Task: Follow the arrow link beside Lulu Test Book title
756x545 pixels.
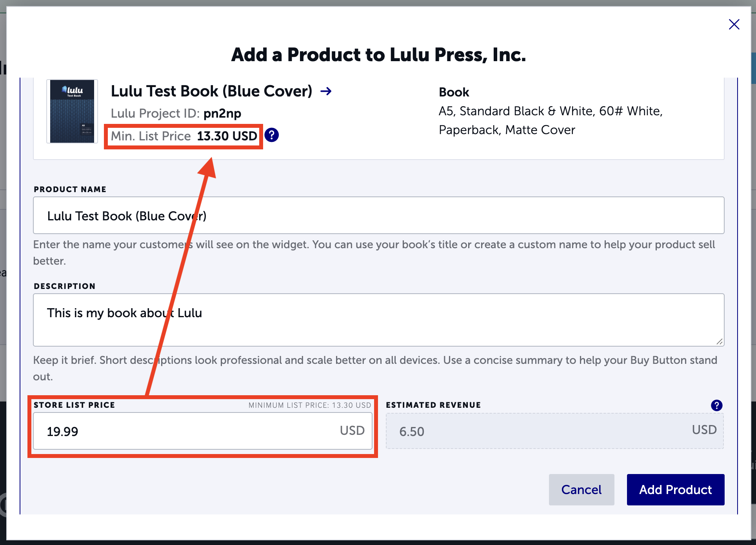Action: [x=326, y=91]
